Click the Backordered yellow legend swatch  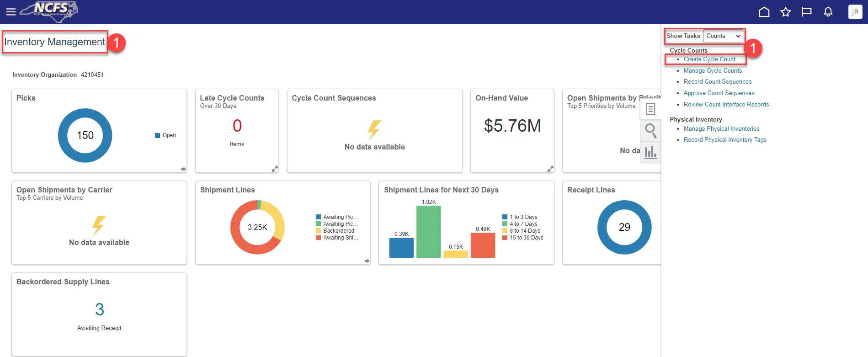(x=318, y=231)
